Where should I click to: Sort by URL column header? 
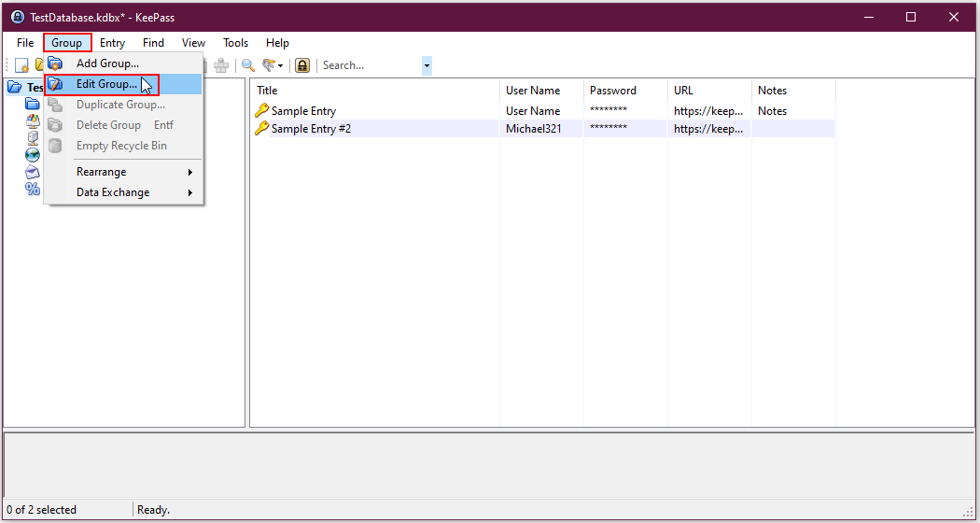click(x=709, y=91)
